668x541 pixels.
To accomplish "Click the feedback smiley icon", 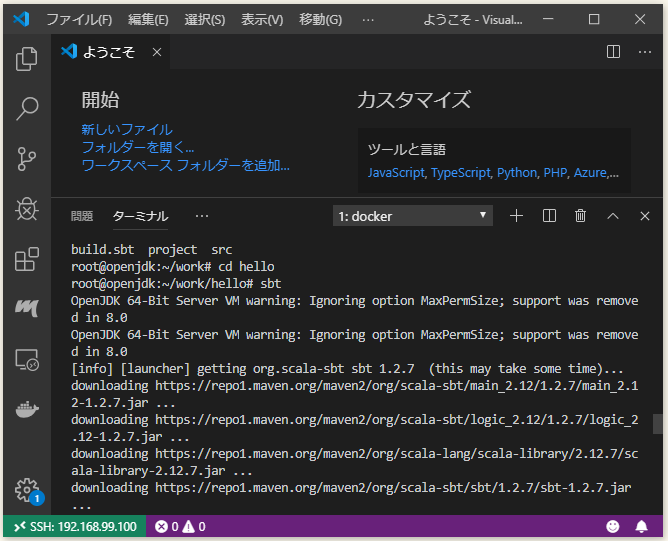I will tap(613, 527).
